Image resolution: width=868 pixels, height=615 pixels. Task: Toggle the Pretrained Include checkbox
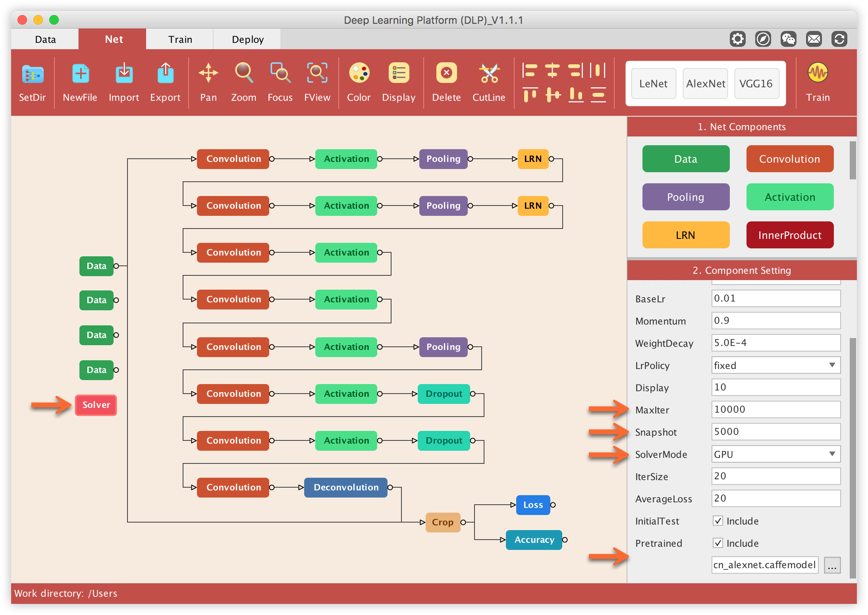718,543
